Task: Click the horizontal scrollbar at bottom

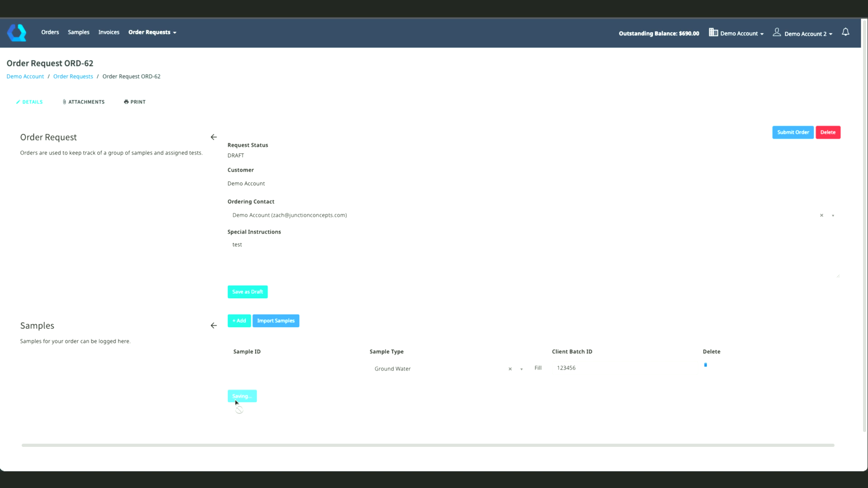Action: pos(428,445)
